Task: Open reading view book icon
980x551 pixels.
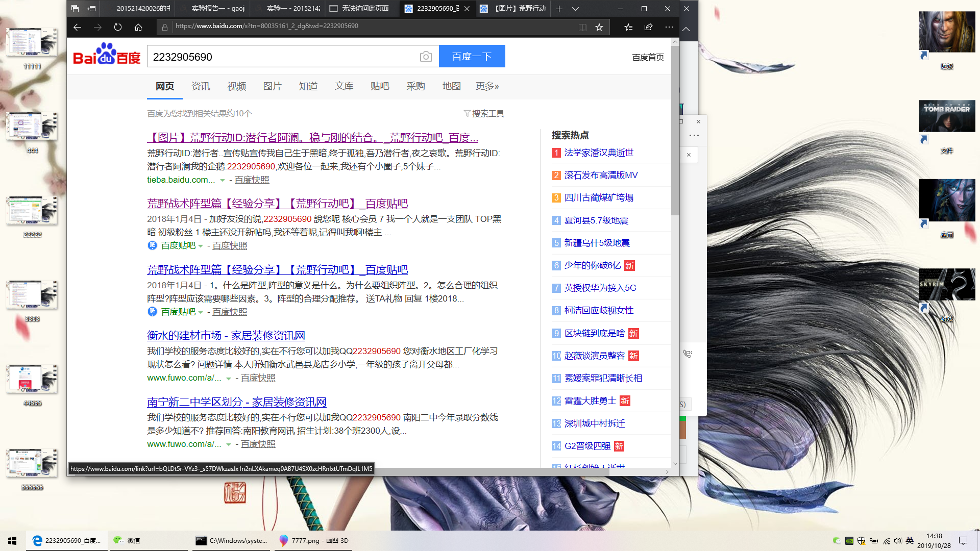Action: click(x=582, y=27)
